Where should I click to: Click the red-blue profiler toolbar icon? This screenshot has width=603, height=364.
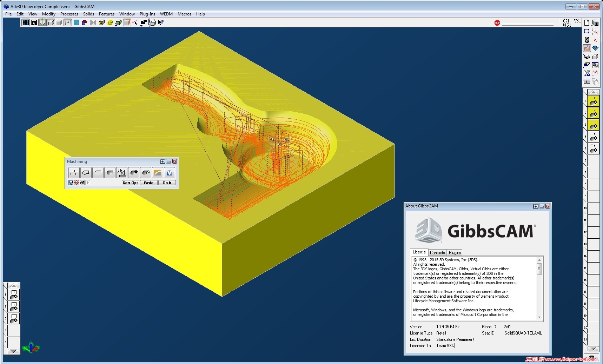85,23
